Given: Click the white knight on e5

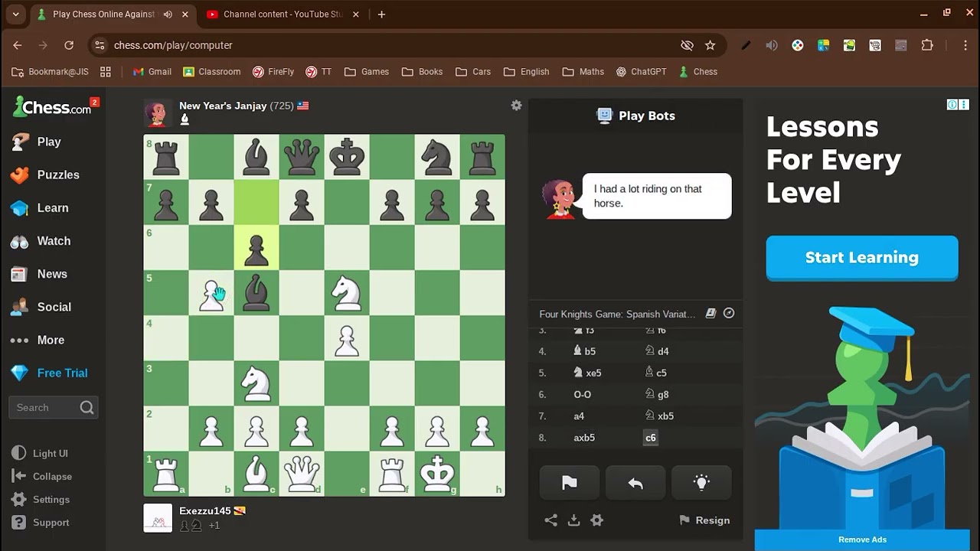Looking at the screenshot, I should coord(347,293).
